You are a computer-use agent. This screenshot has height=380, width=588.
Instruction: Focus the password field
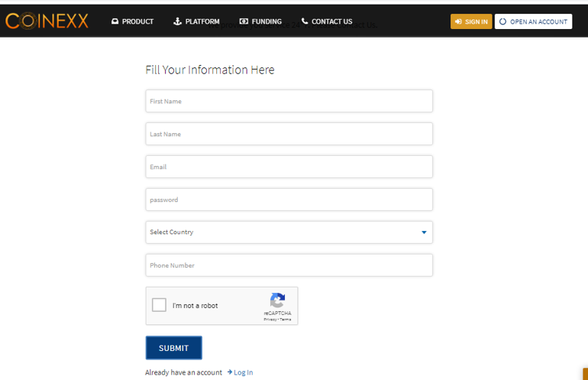(289, 200)
